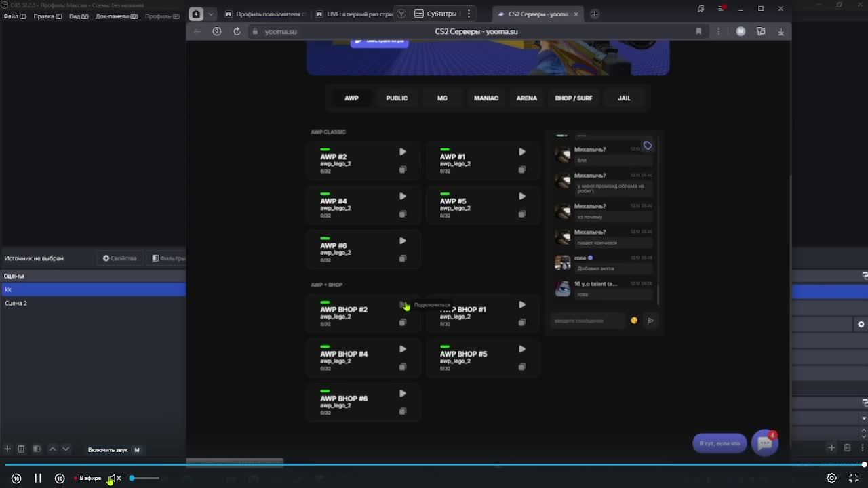Switch to the JAIL servers tab

(624, 98)
